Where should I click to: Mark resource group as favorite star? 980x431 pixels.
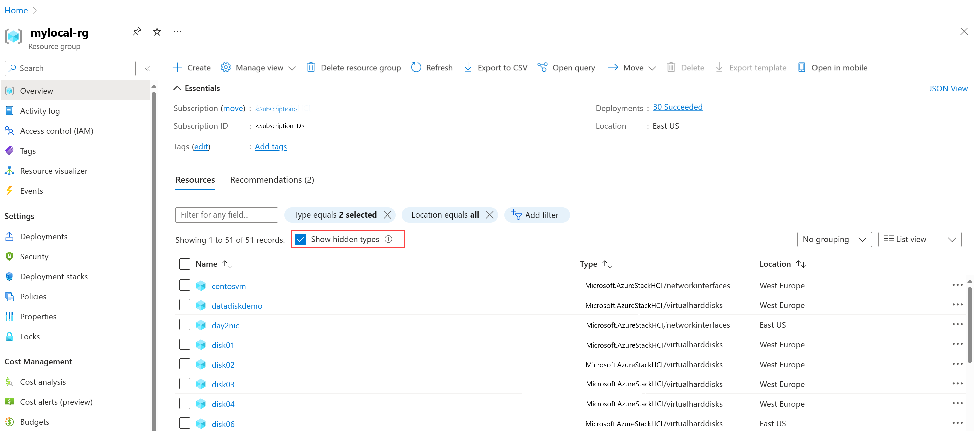click(x=157, y=32)
